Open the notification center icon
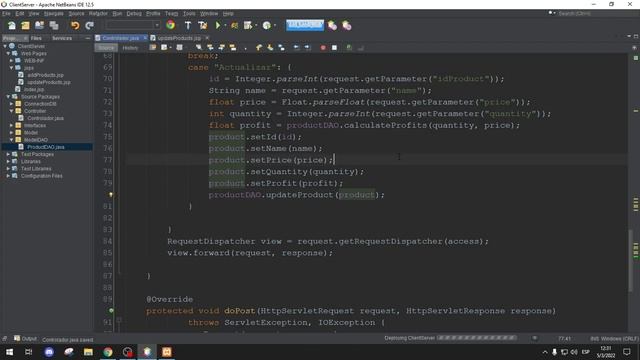Viewport: 640px width, 360px height. pyautogui.click(x=627, y=352)
